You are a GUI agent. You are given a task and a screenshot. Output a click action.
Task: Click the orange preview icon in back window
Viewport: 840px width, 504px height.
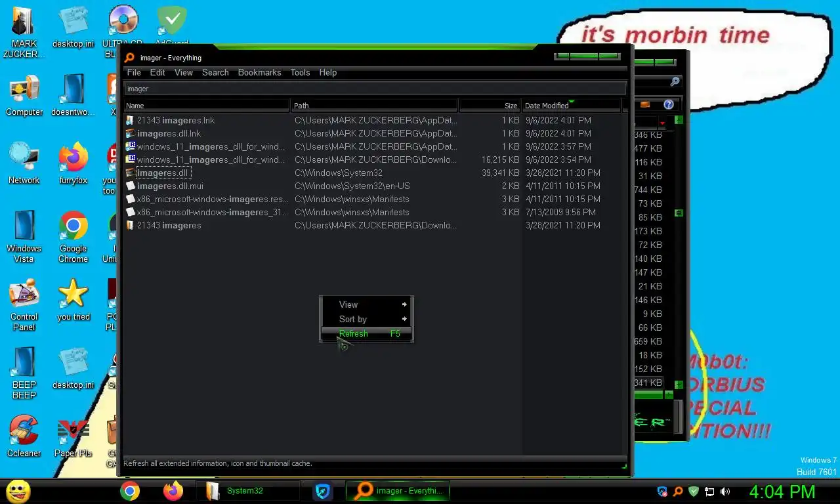[x=645, y=104]
